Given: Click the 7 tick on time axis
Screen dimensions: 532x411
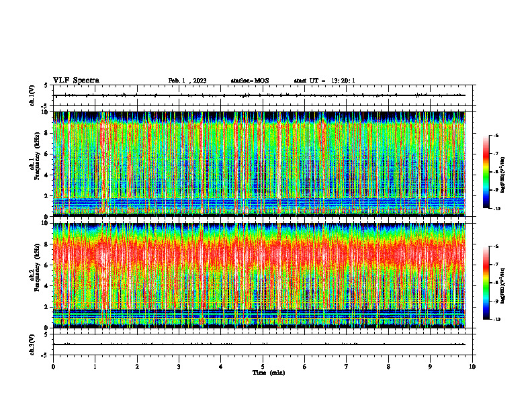Looking at the screenshot, I should 347,367.
